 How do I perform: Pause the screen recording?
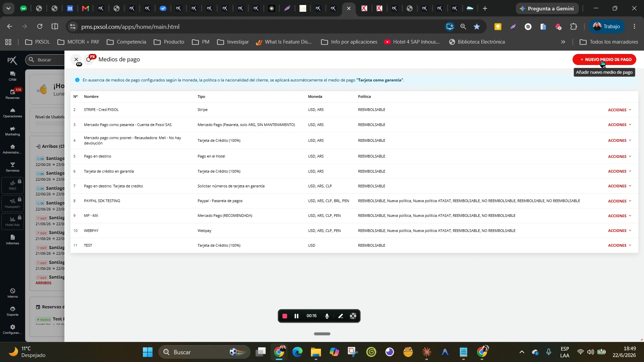297,316
